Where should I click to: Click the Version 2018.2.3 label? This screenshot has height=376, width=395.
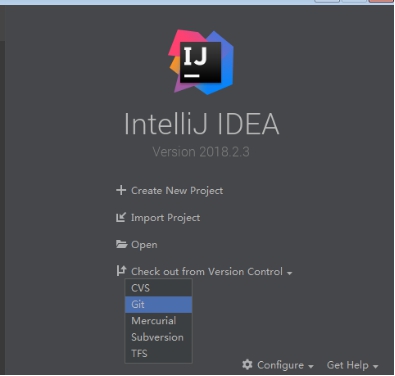(201, 152)
